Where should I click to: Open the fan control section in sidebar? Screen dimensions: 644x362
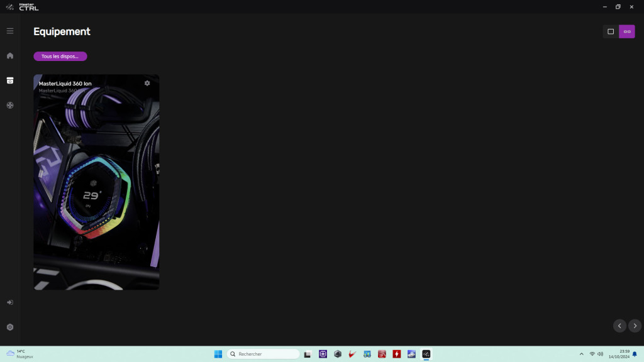pos(10,106)
